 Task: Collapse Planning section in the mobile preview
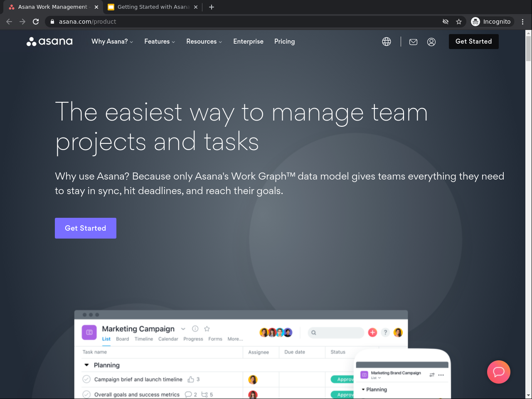(363, 389)
